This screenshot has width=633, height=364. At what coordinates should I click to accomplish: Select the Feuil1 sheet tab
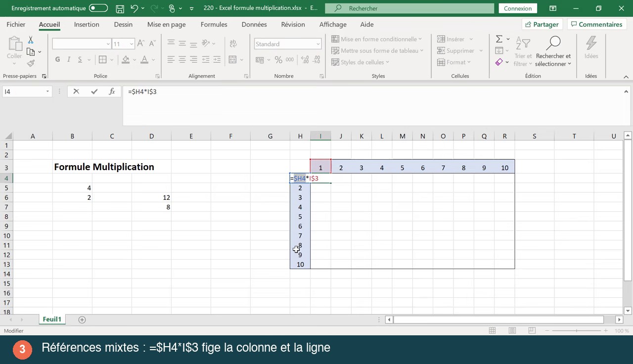tap(52, 319)
